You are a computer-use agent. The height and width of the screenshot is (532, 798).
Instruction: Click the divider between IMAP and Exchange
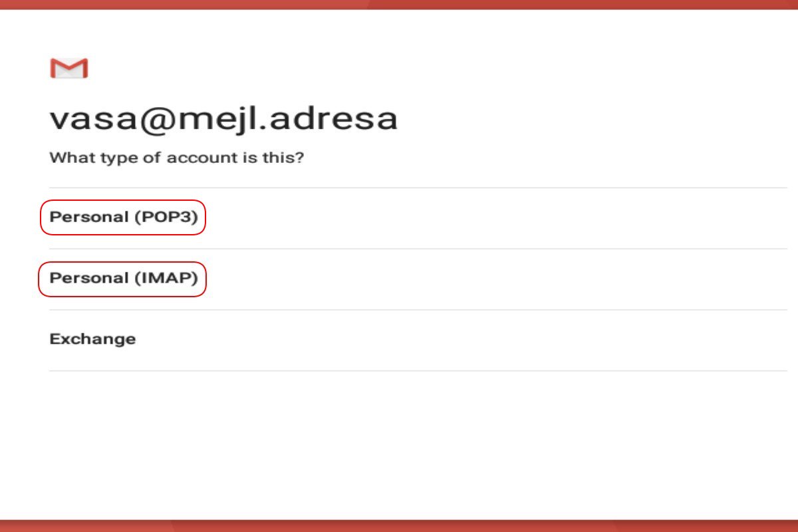pos(418,309)
